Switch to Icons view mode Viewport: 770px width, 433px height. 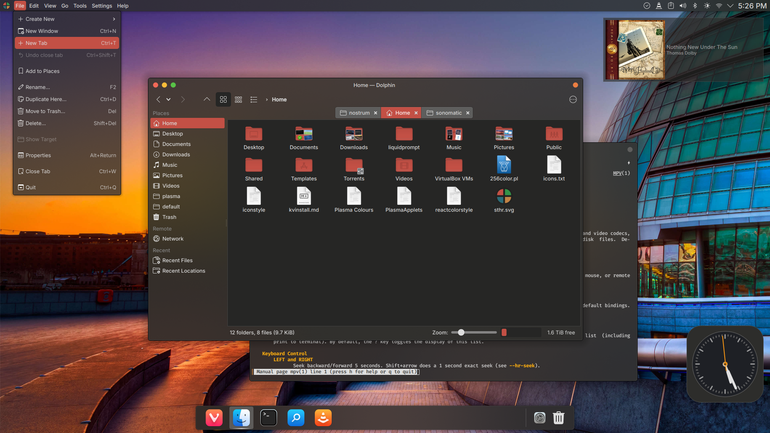point(223,100)
